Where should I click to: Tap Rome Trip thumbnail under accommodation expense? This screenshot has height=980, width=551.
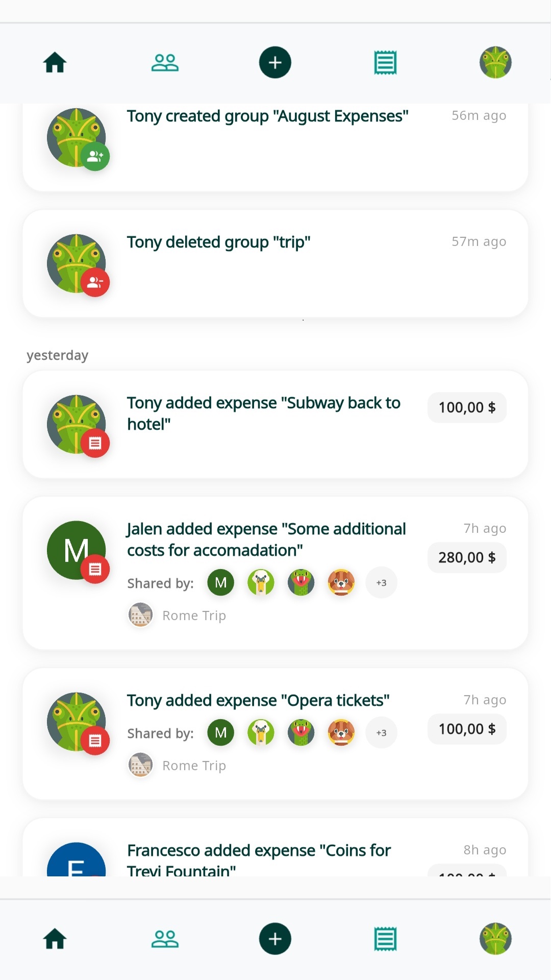[140, 615]
